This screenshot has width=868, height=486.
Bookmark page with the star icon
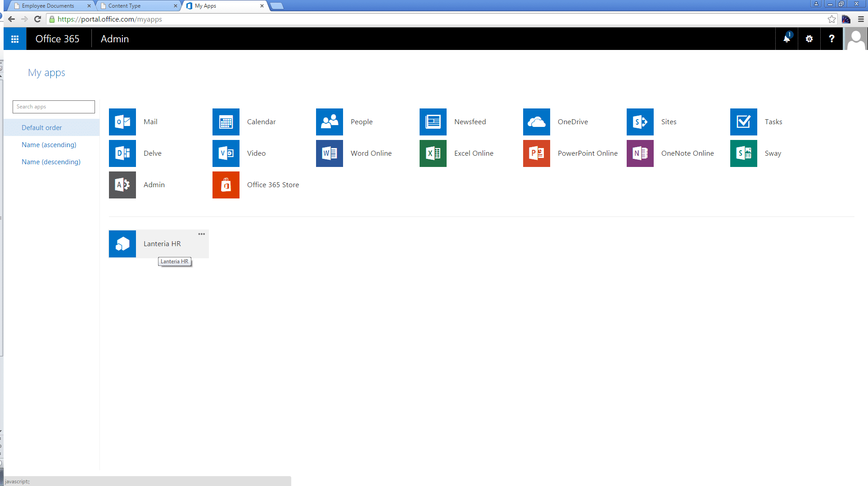click(832, 19)
